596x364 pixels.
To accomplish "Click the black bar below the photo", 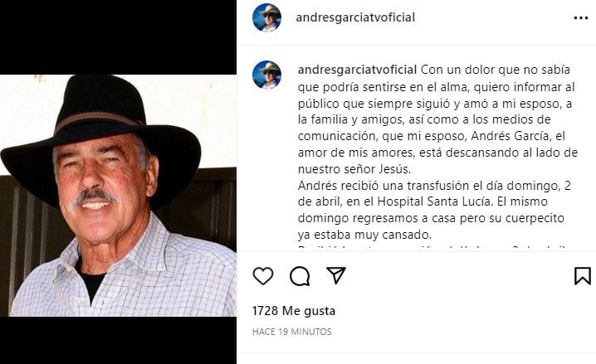I will (x=118, y=340).
